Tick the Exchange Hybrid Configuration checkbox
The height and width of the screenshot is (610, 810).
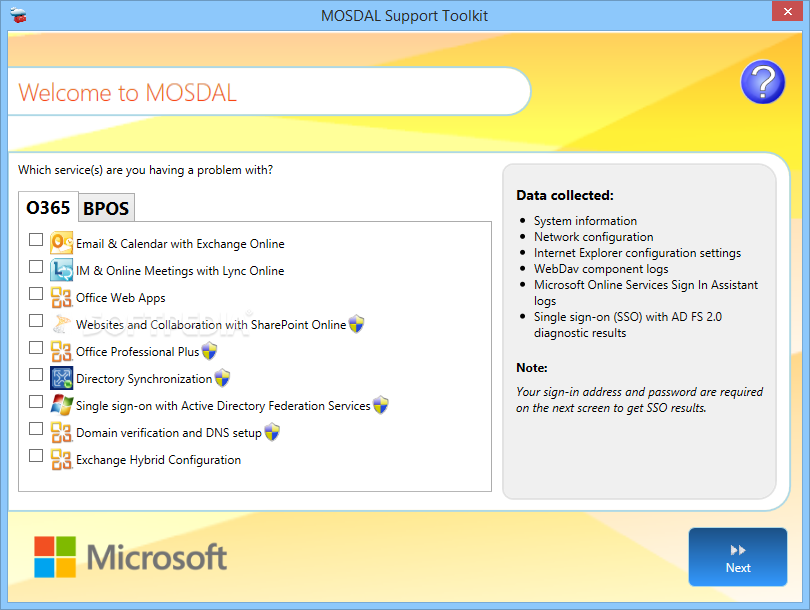pos(36,456)
